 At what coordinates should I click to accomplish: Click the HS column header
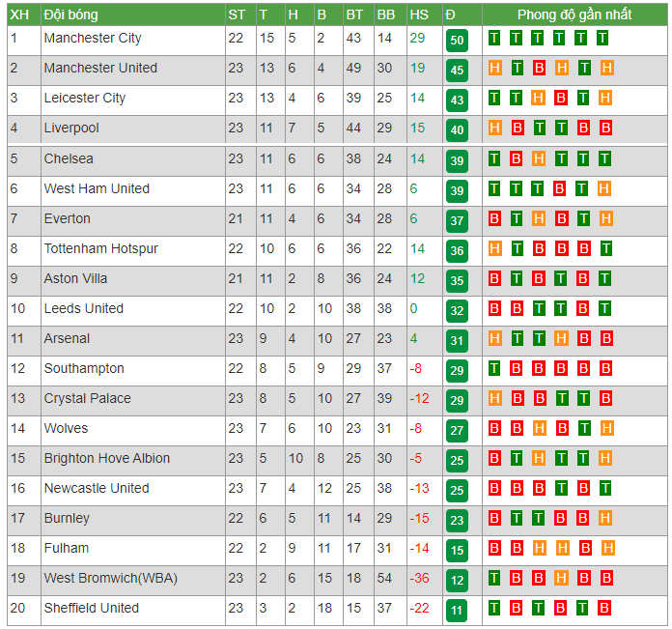tap(419, 15)
